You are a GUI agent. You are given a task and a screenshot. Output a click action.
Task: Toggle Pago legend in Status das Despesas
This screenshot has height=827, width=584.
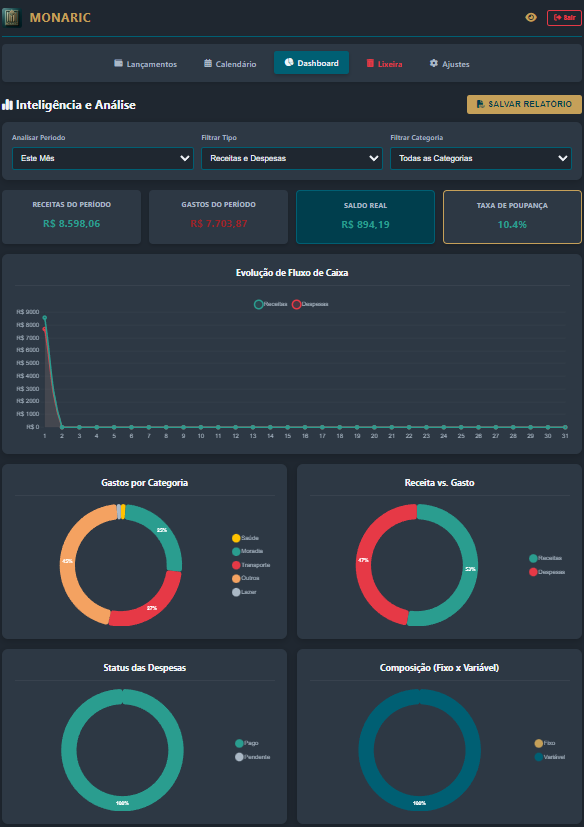coord(247,743)
